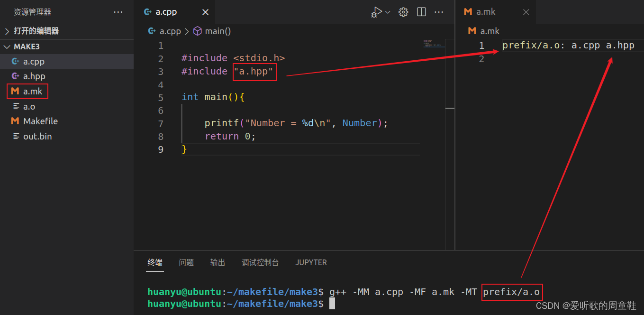Close the a.cpp editor tab
The image size is (644, 315).
(x=205, y=12)
